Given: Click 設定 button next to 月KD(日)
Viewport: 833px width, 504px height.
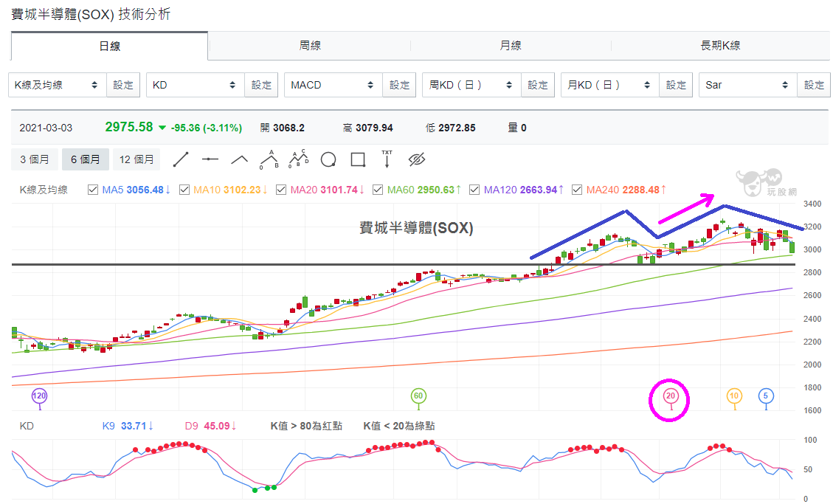Looking at the screenshot, I should 676,85.
